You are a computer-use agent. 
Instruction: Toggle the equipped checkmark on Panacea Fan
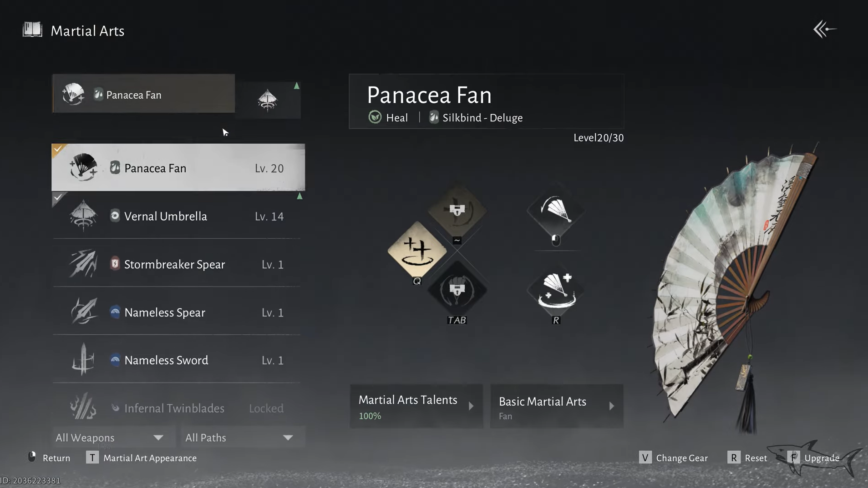[58, 149]
